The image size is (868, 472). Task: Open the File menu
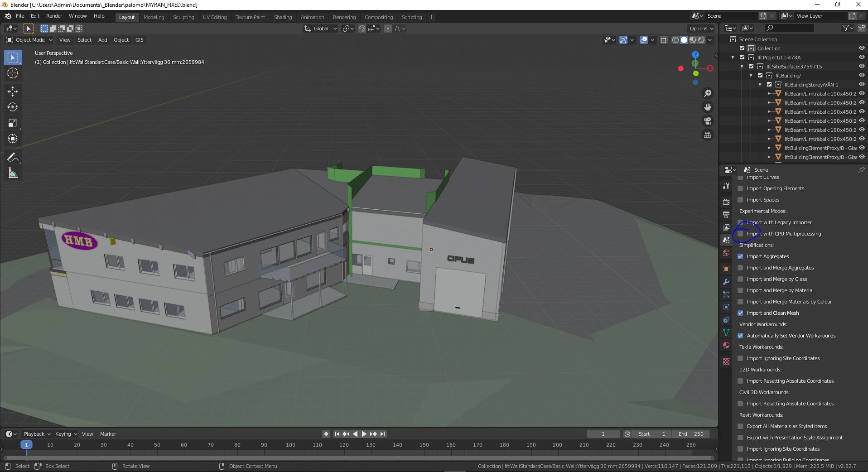click(x=20, y=16)
